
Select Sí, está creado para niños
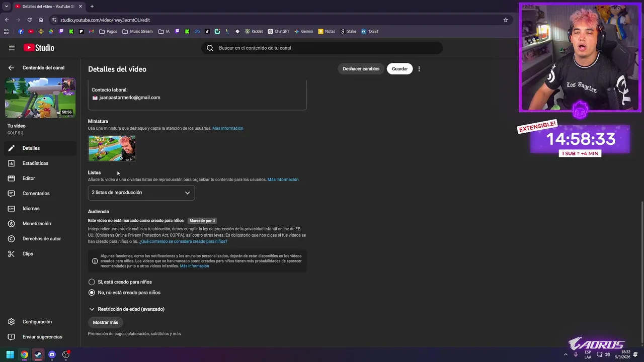tap(92, 282)
